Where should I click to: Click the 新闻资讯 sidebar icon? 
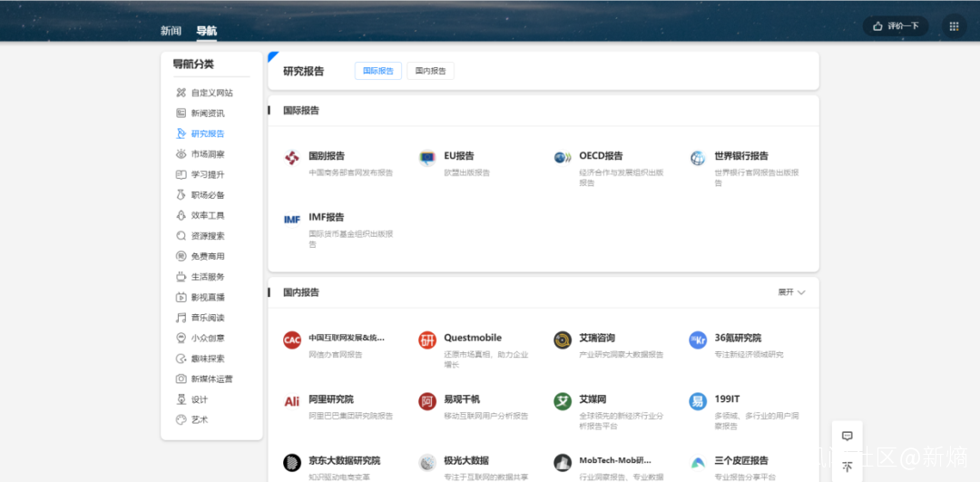(x=181, y=113)
